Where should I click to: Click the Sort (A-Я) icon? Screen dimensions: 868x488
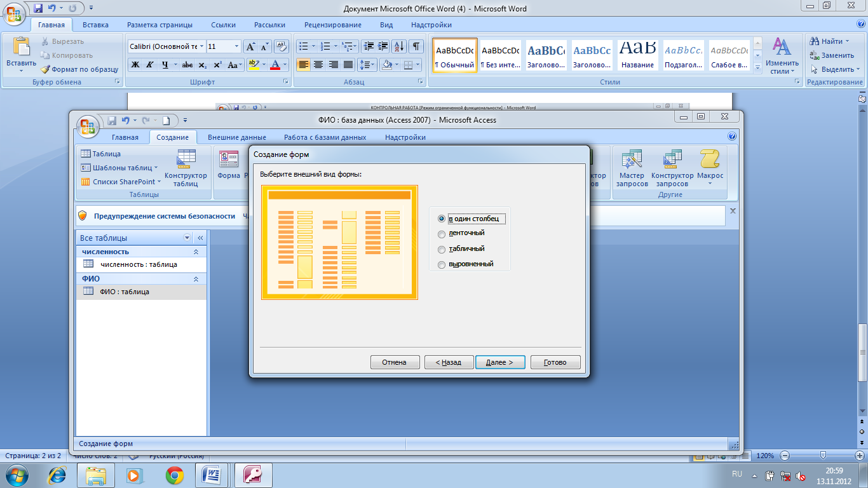pos(400,46)
